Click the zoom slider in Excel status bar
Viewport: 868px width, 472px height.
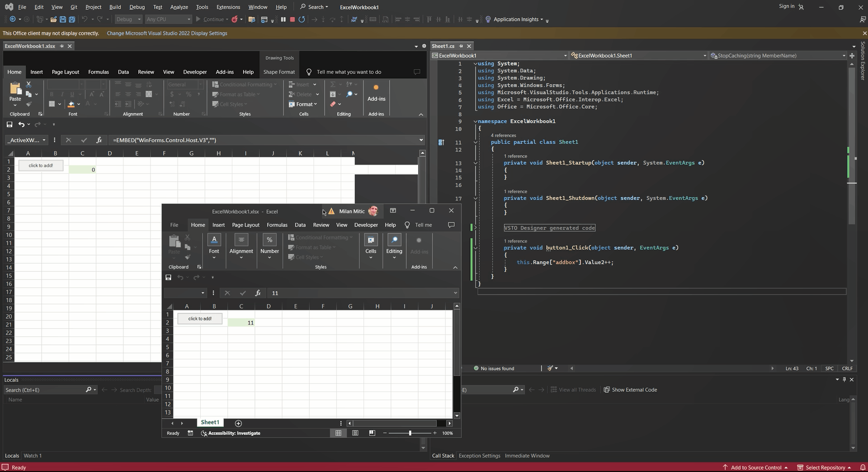410,433
